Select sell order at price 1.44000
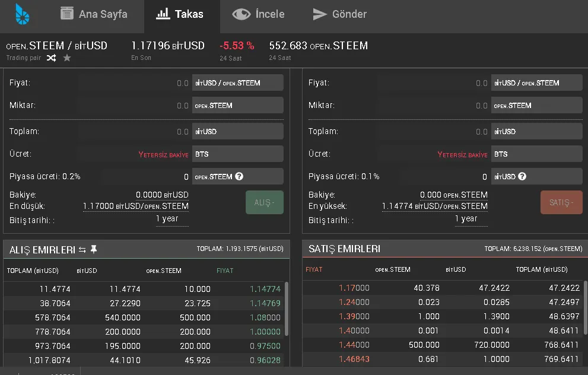 [443, 345]
